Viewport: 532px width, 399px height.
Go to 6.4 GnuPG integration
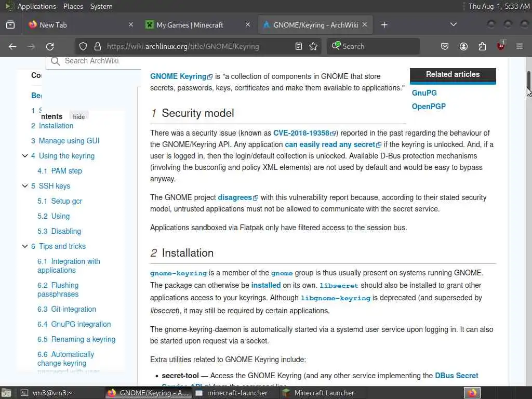74,324
